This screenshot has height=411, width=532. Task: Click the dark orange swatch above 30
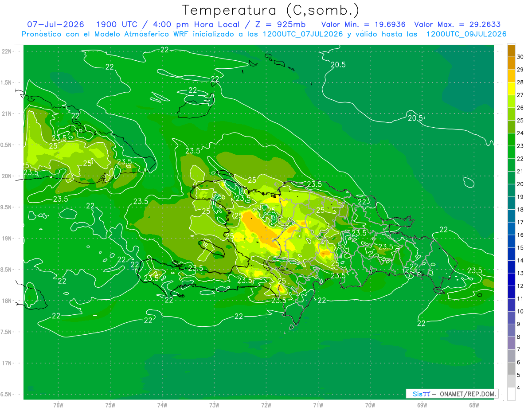coord(511,51)
